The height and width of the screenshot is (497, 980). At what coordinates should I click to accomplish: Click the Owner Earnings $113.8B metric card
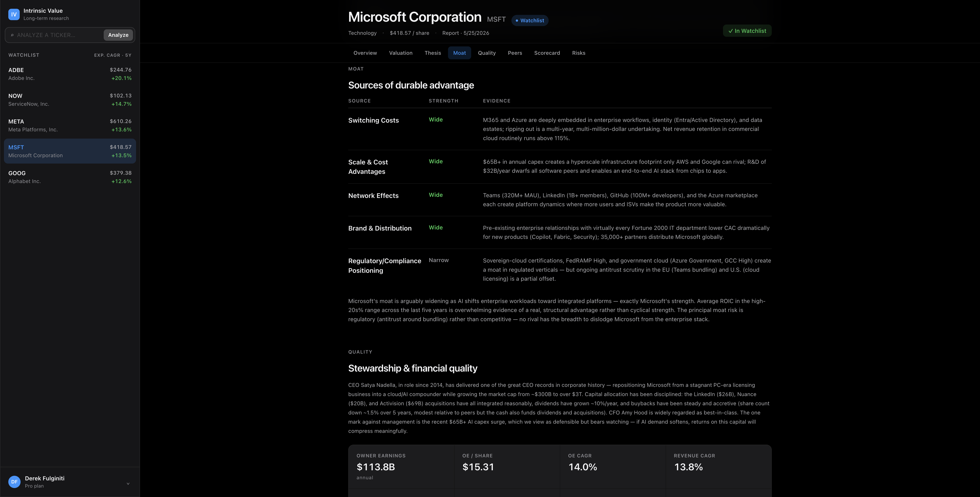[401, 467]
